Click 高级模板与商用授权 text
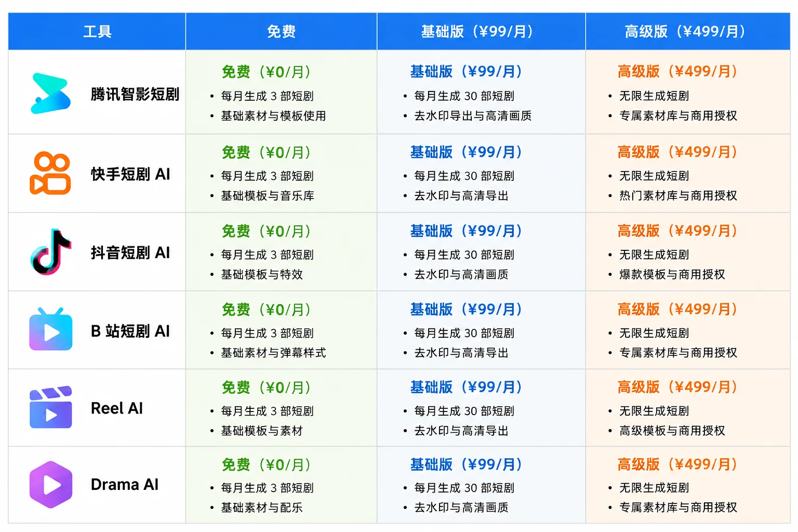 click(672, 431)
